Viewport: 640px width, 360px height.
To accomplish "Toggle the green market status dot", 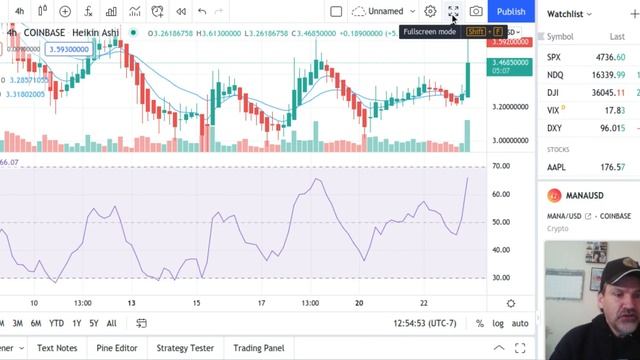I will tap(133, 33).
